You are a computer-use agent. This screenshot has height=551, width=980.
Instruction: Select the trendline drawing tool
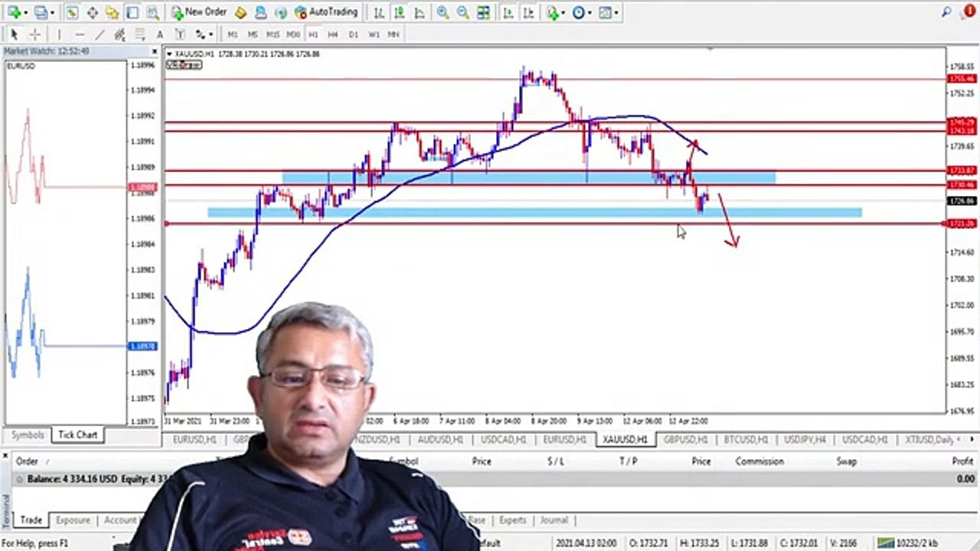[100, 34]
